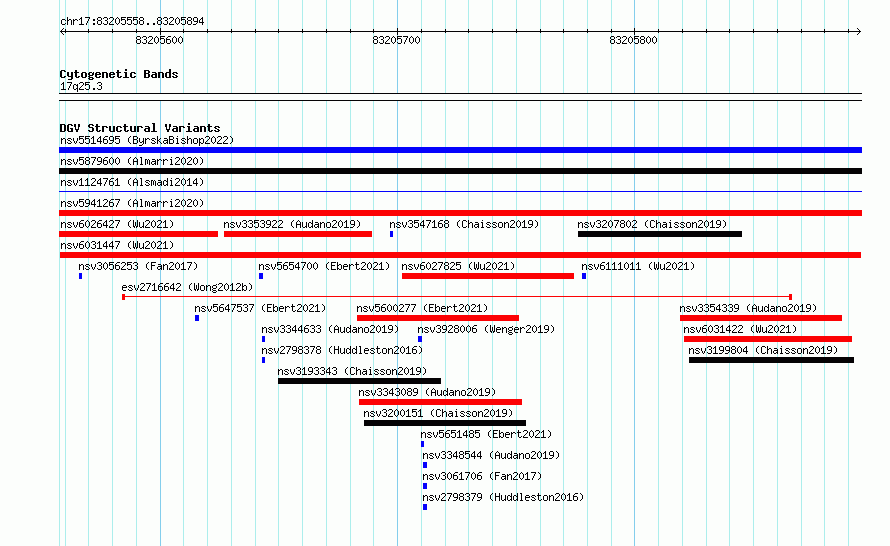This screenshot has width=890, height=546.
Task: Open nsv3207802 (Chaisson2019) label
Action: (652, 224)
